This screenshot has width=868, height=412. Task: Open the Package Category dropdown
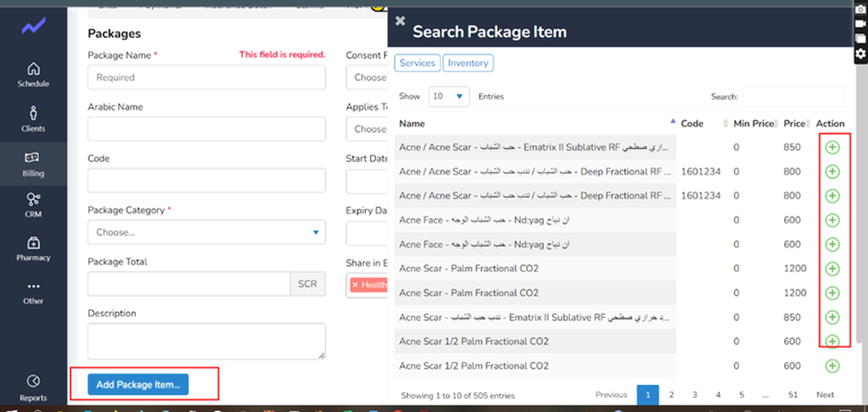207,232
